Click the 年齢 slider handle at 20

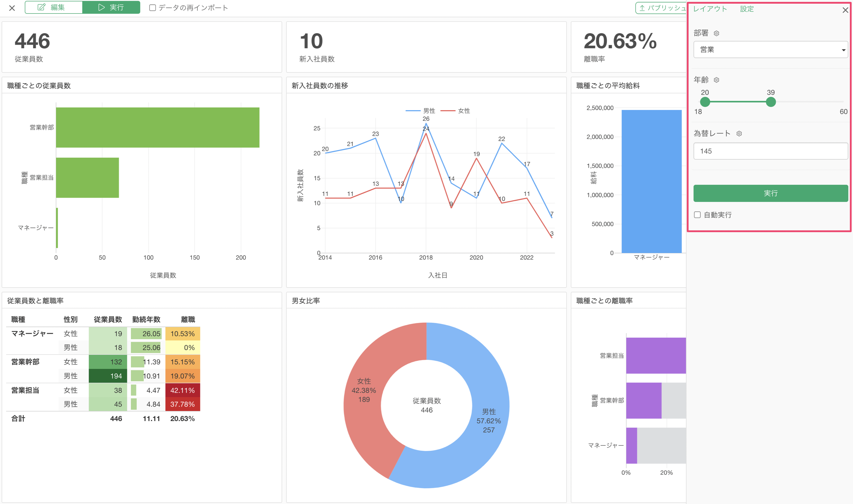705,102
